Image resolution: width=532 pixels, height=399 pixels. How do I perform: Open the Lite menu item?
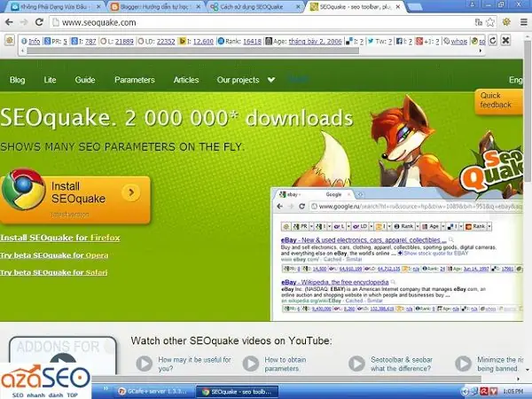(50, 80)
